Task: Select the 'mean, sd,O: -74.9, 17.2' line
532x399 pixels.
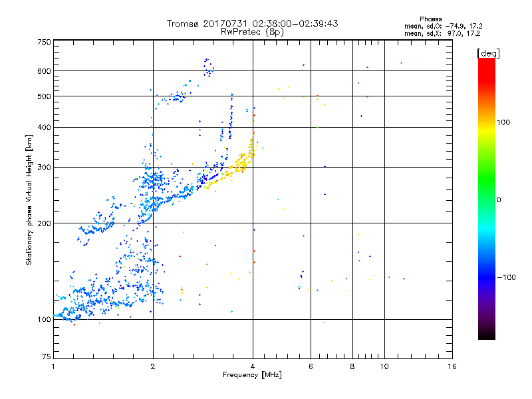Action: (443, 26)
